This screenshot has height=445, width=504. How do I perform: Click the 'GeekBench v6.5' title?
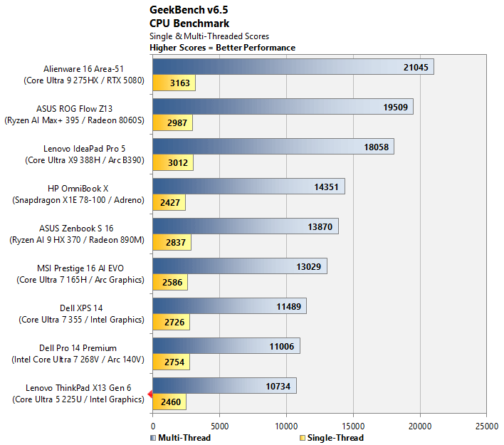coord(189,10)
